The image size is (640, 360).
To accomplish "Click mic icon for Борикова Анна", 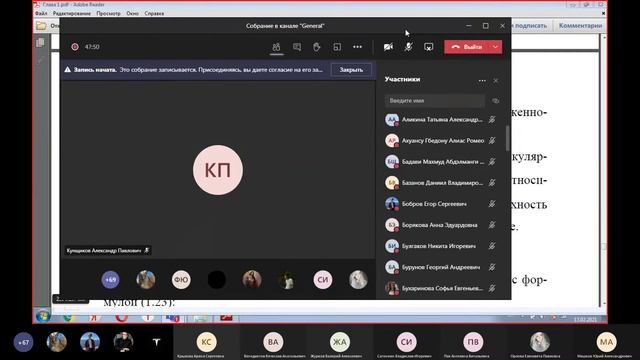I will click(x=492, y=225).
